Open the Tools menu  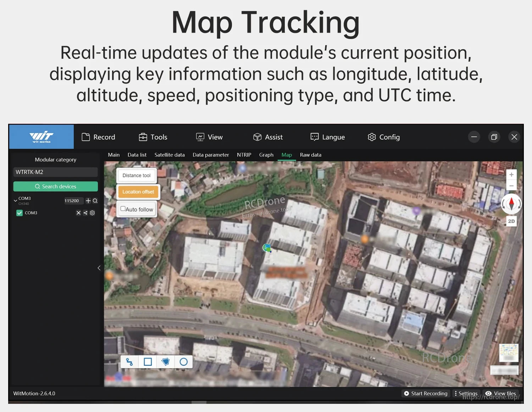153,137
